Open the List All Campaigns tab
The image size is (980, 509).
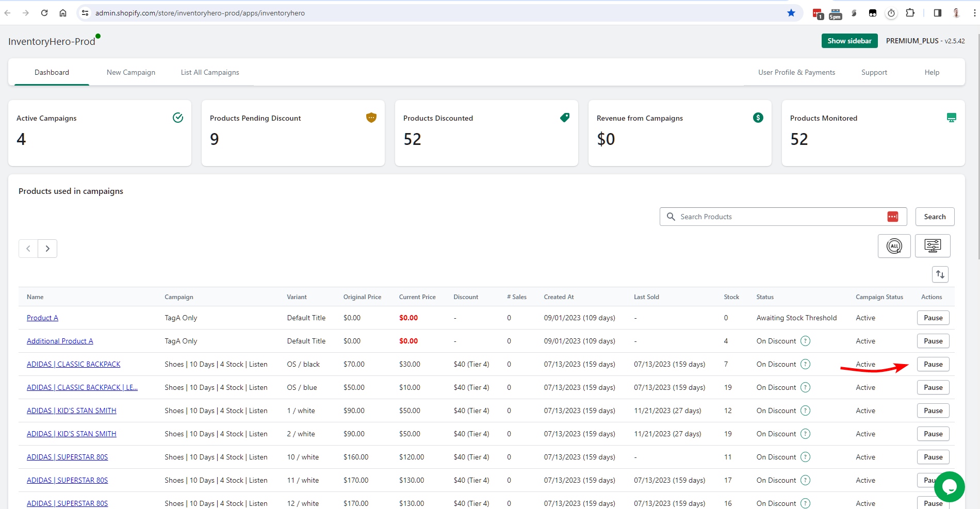[x=210, y=72]
